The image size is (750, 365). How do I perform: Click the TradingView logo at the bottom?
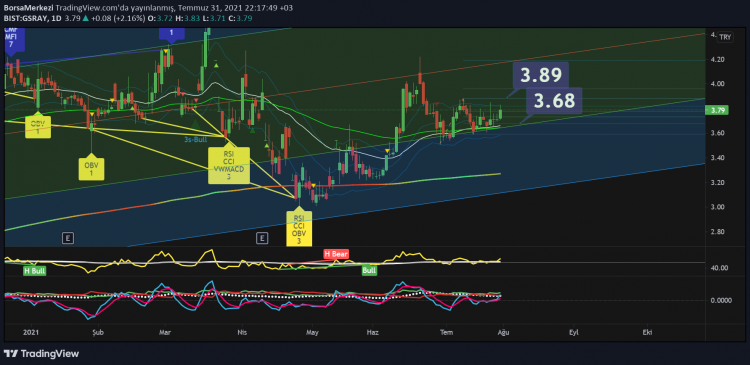pos(41,354)
